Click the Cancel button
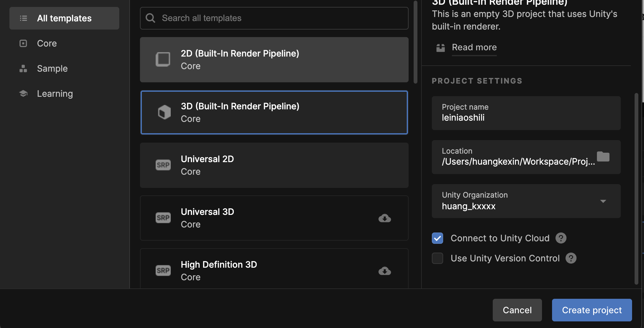The height and width of the screenshot is (328, 644). (517, 310)
